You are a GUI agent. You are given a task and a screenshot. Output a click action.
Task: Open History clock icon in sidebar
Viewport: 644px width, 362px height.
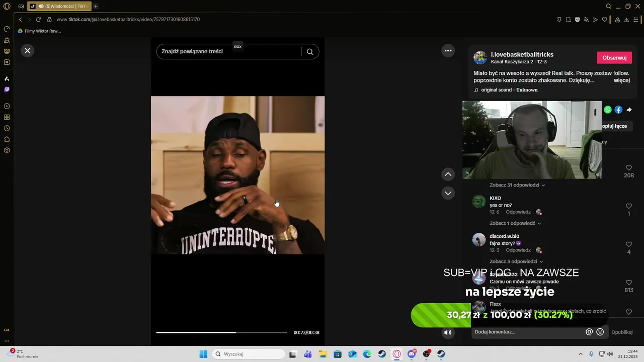(x=7, y=128)
